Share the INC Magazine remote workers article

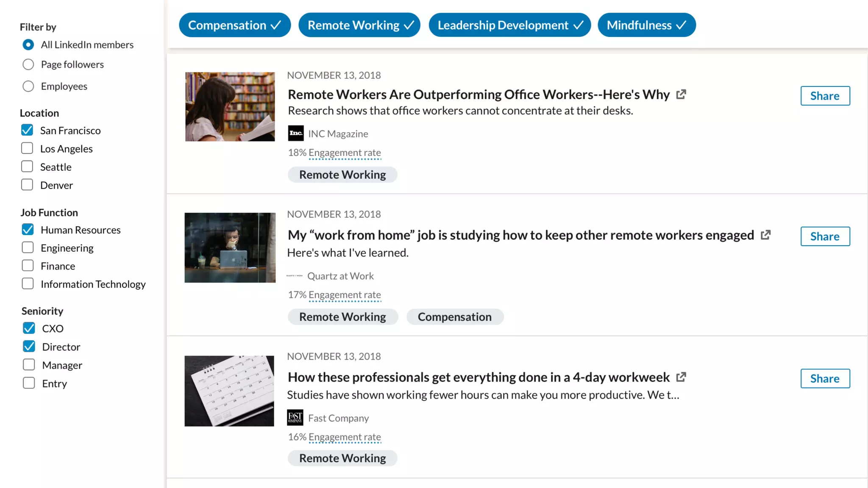pos(825,96)
